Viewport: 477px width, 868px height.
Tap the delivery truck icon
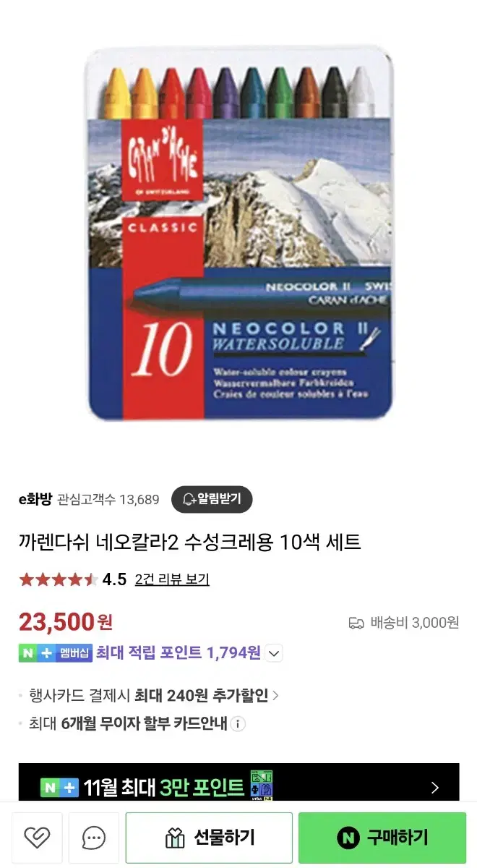point(356,623)
